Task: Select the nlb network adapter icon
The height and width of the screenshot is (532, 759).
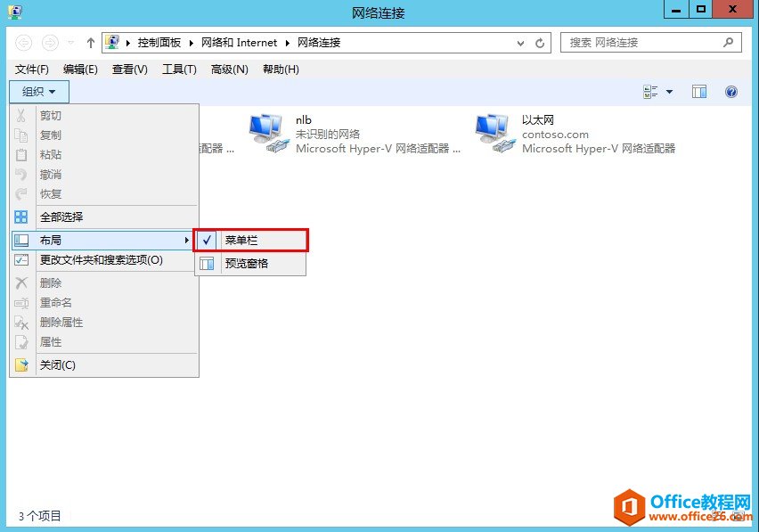Action: click(x=267, y=129)
